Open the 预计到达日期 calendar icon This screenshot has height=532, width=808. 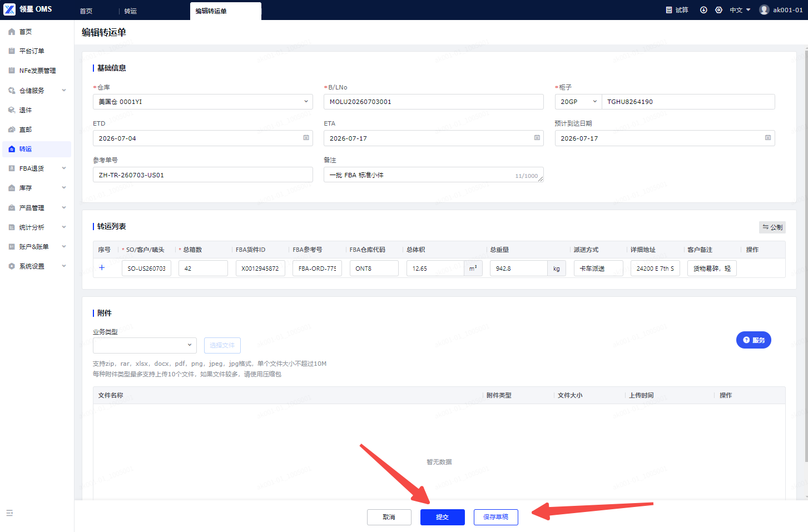point(768,138)
